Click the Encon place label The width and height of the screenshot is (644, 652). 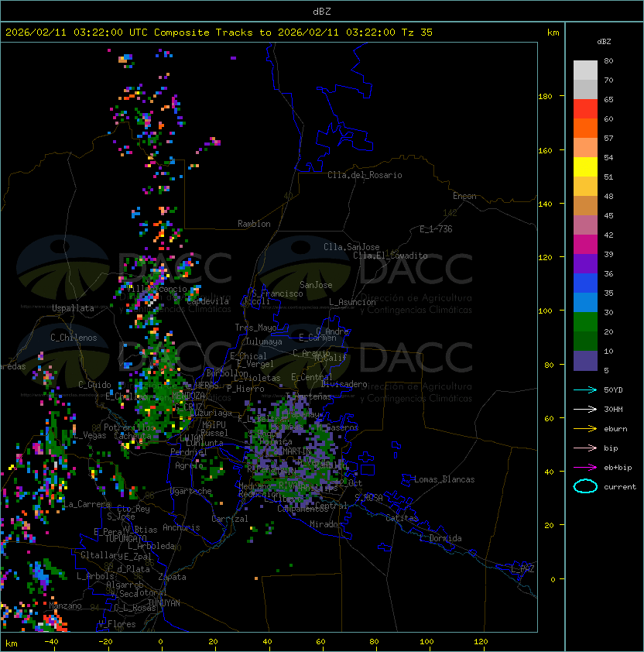tap(464, 196)
